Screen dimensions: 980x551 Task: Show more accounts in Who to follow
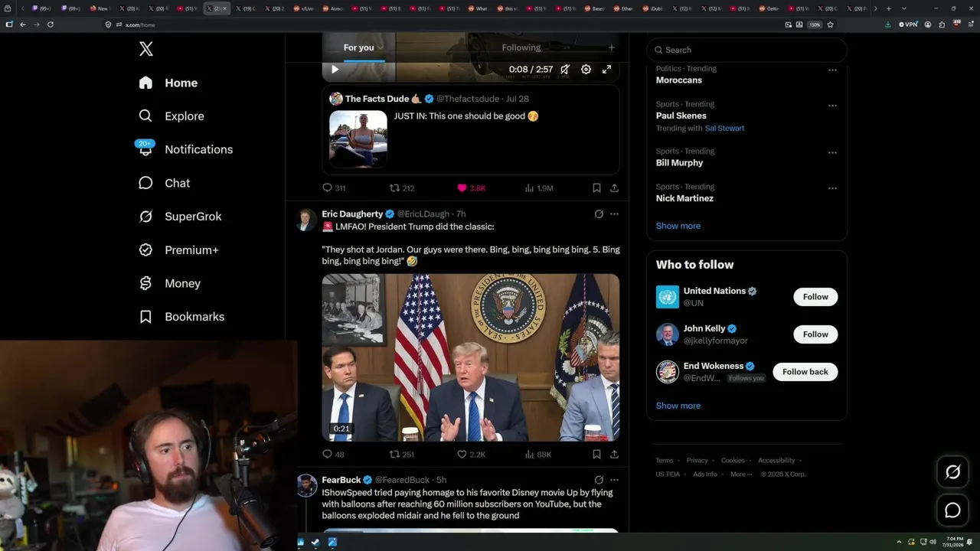[678, 406]
